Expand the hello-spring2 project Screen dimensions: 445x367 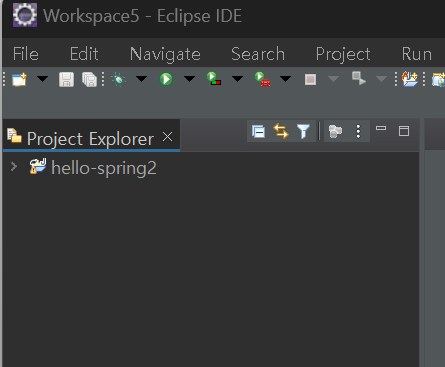(x=14, y=166)
